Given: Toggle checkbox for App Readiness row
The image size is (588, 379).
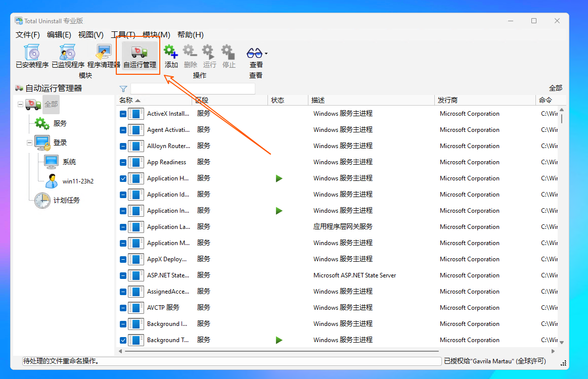Looking at the screenshot, I should (123, 162).
